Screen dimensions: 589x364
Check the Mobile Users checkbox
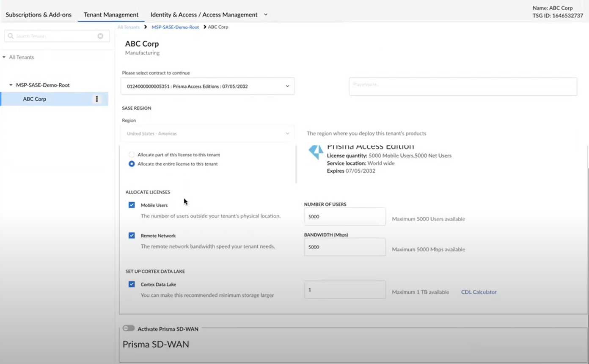point(132,205)
